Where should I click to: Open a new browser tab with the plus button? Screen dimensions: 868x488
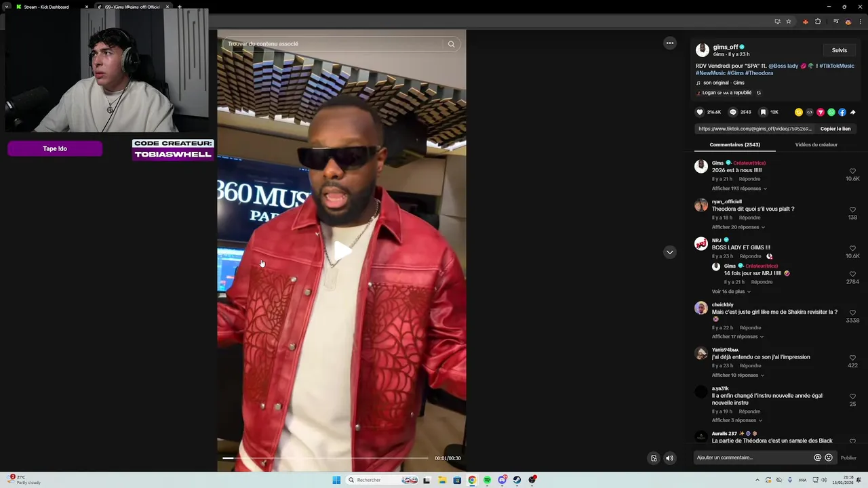(179, 7)
